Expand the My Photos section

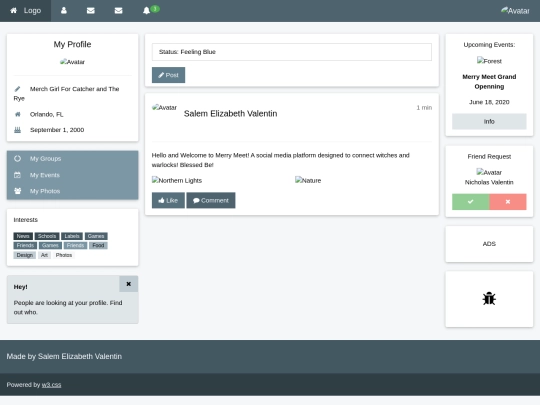pyautogui.click(x=72, y=191)
